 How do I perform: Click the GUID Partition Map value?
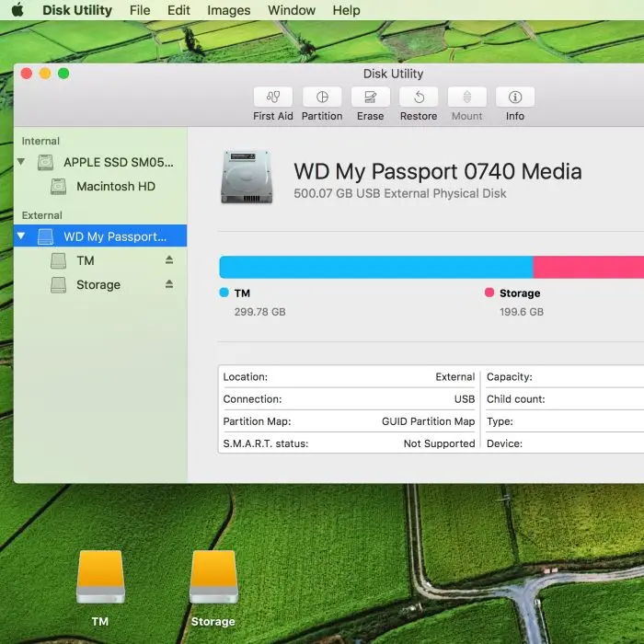(x=429, y=421)
